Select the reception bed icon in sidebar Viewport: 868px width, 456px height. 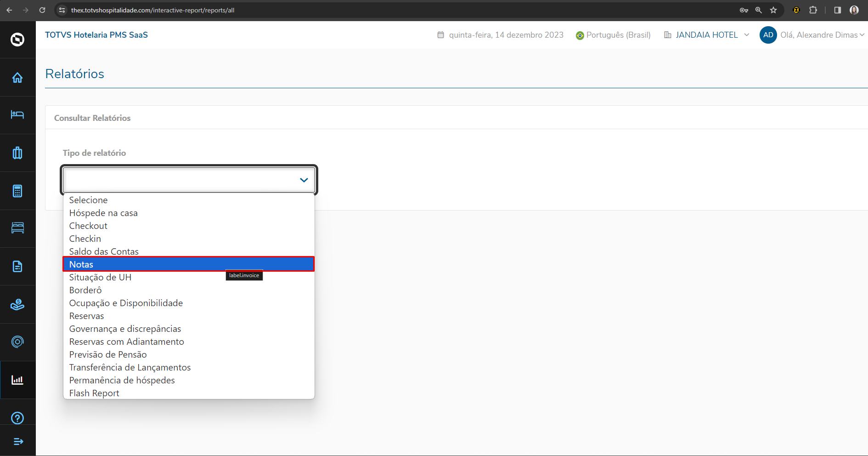(17, 114)
